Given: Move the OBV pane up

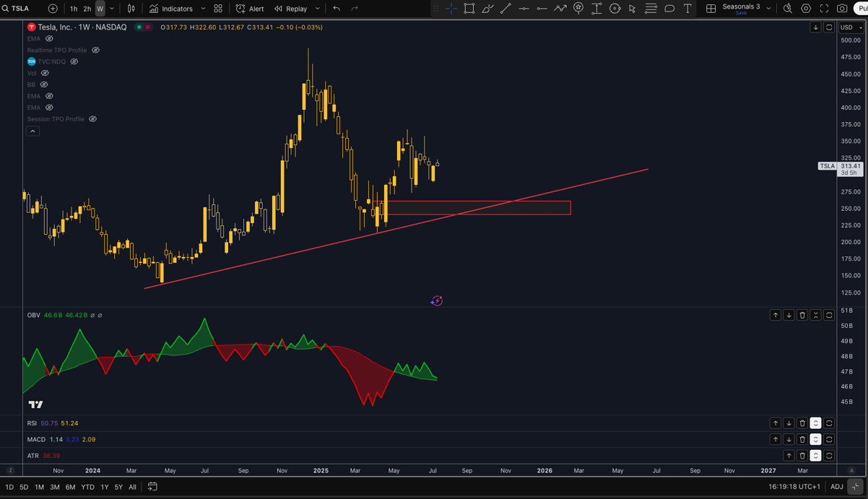Looking at the screenshot, I should 775,316.
